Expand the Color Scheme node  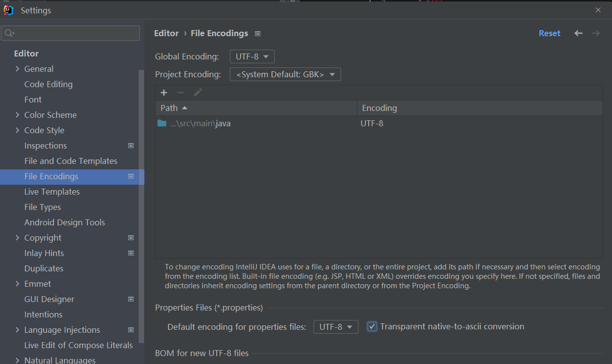coord(17,115)
